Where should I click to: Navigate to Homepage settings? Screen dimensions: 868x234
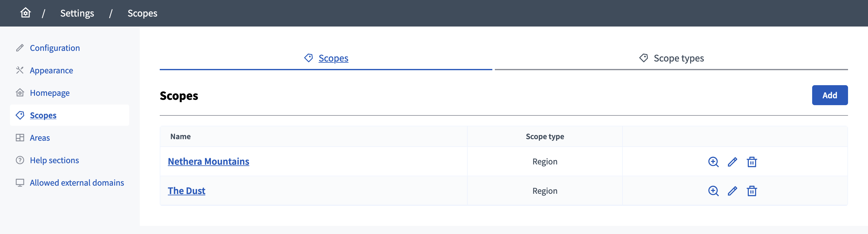[50, 93]
